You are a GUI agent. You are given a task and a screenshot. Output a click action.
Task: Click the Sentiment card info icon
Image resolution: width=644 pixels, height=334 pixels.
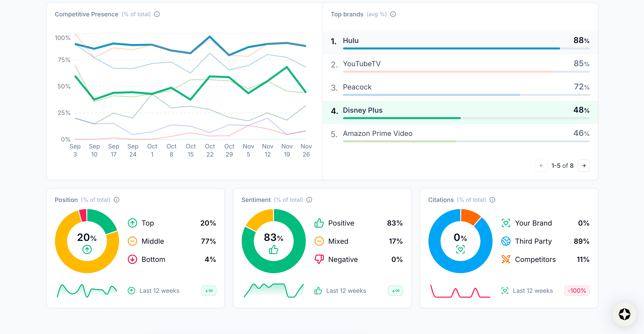(309, 200)
